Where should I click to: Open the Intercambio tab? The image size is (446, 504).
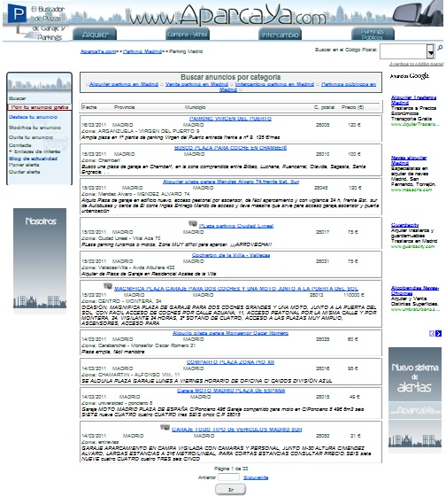[x=280, y=34]
